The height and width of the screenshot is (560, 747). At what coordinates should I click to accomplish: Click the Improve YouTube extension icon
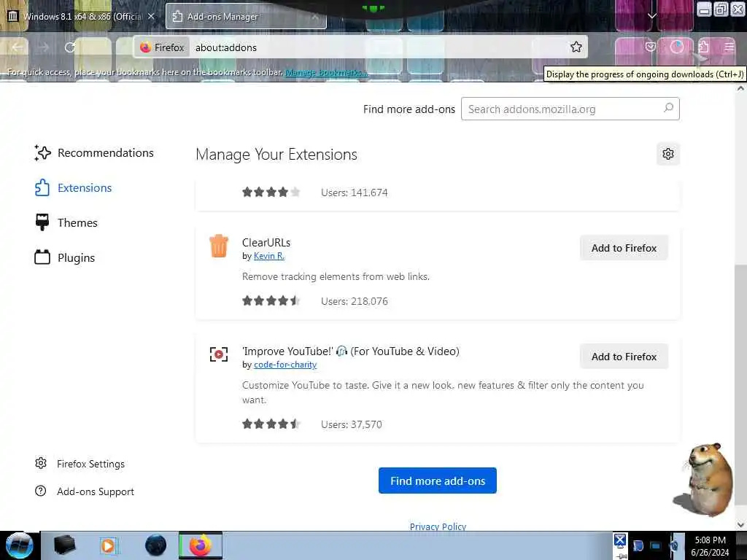pyautogui.click(x=219, y=354)
